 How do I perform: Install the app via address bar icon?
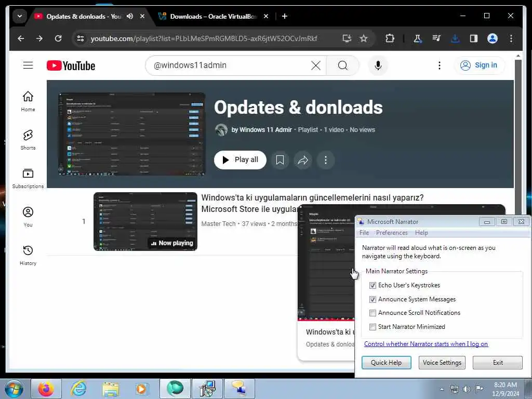(347, 38)
